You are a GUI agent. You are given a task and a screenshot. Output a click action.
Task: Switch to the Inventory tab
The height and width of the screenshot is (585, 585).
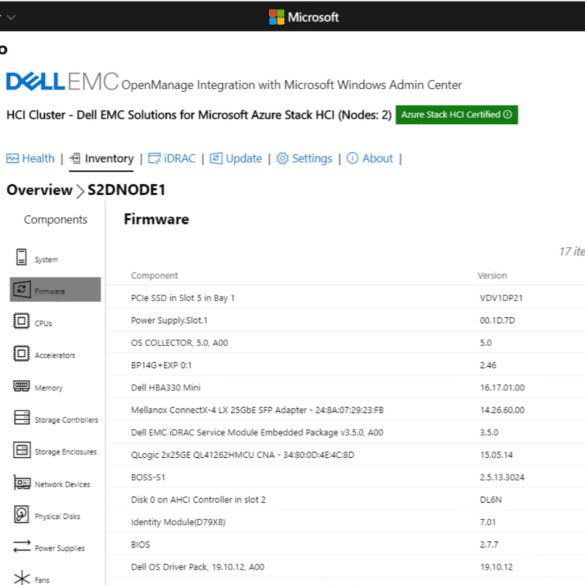pyautogui.click(x=101, y=159)
